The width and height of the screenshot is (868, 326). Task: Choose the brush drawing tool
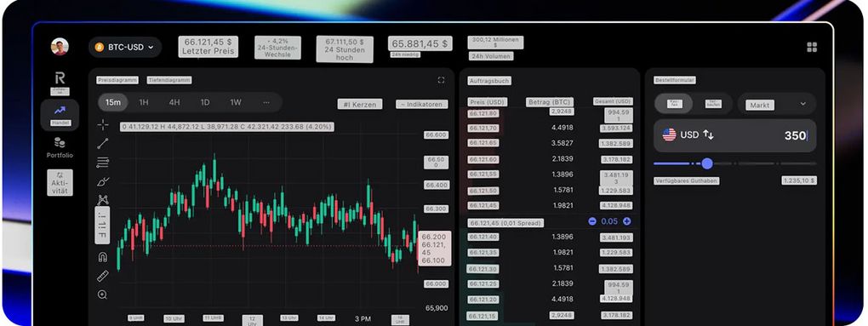coord(103,181)
